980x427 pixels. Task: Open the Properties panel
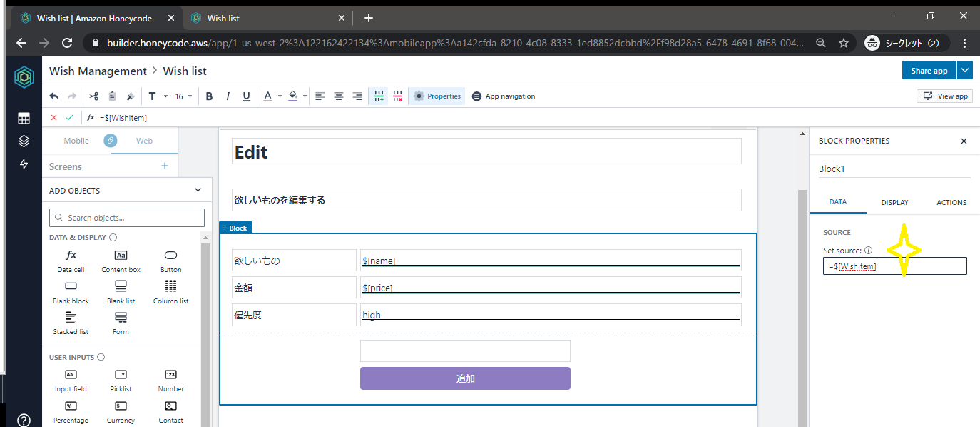tap(437, 96)
